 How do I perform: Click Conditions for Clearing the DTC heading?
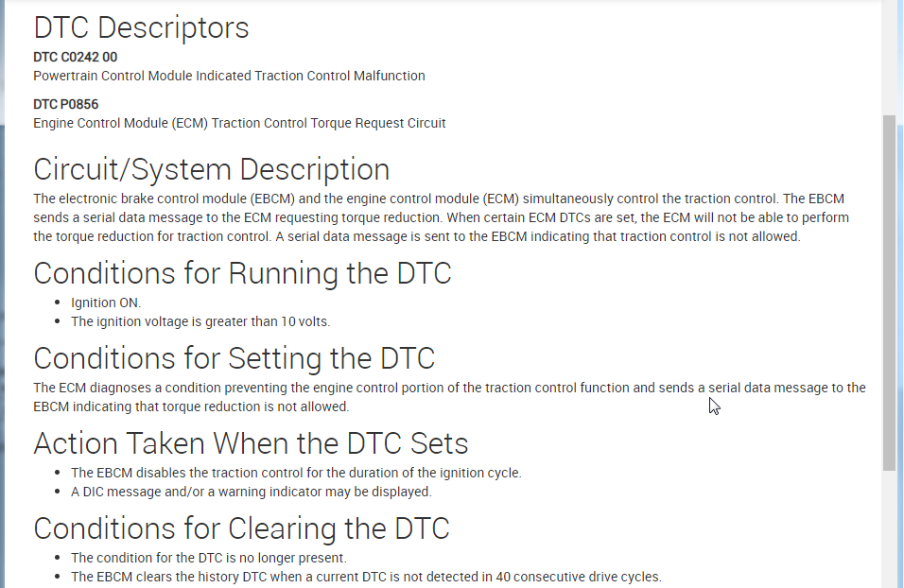[x=241, y=528]
